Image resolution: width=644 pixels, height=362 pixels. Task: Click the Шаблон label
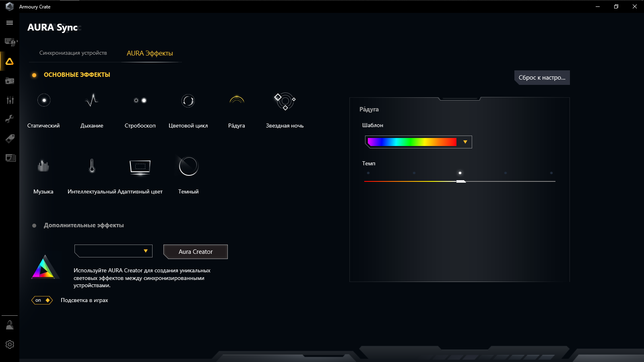[373, 125]
